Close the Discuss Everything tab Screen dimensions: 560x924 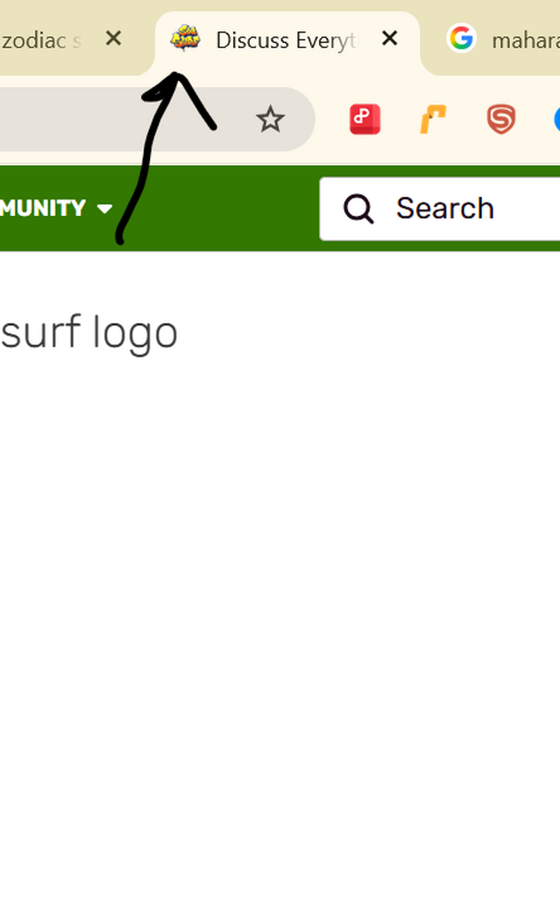click(389, 38)
